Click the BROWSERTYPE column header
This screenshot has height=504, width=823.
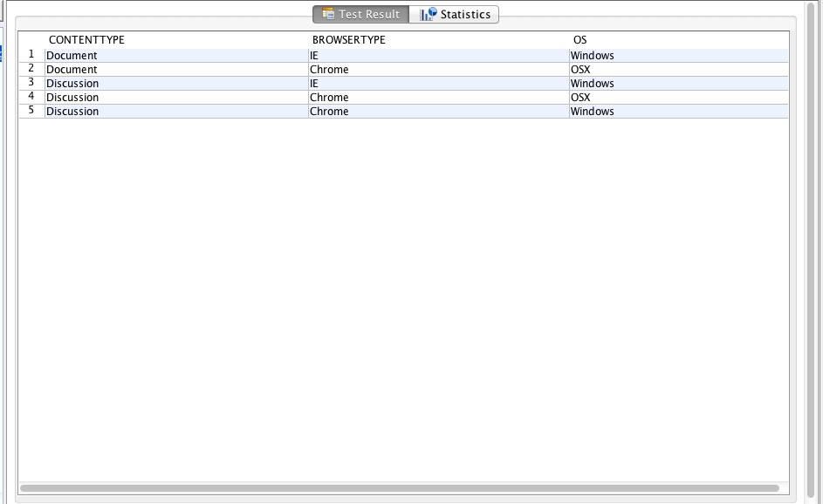pyautogui.click(x=439, y=40)
